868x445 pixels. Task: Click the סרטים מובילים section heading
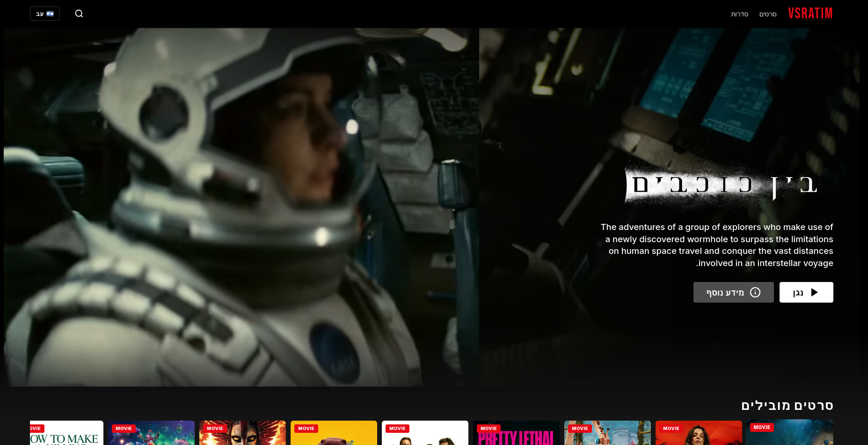pos(788,406)
